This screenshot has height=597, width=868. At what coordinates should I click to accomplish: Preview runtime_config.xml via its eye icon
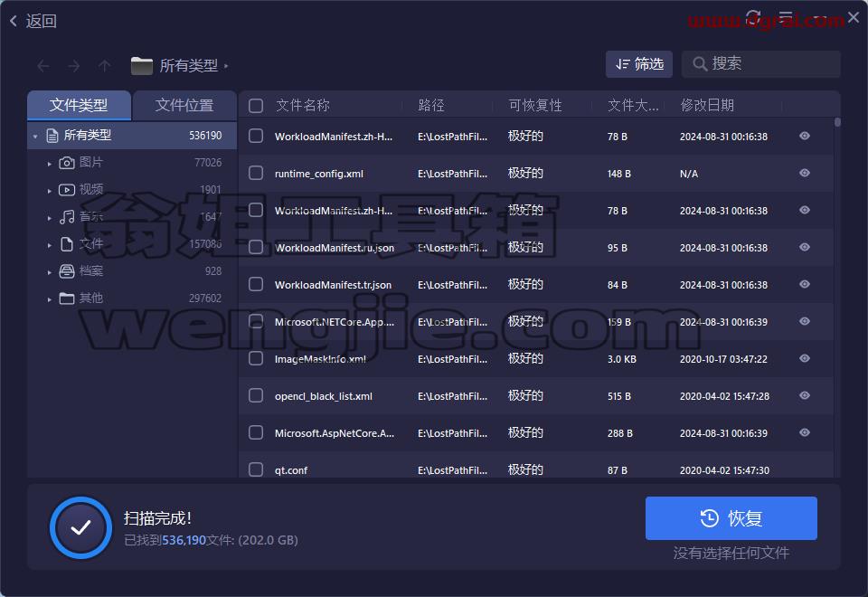(x=805, y=173)
